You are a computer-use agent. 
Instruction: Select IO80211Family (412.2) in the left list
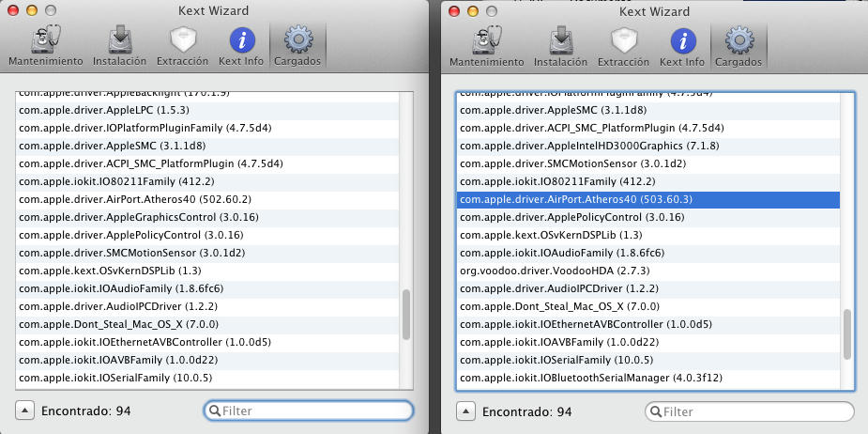click(x=207, y=181)
